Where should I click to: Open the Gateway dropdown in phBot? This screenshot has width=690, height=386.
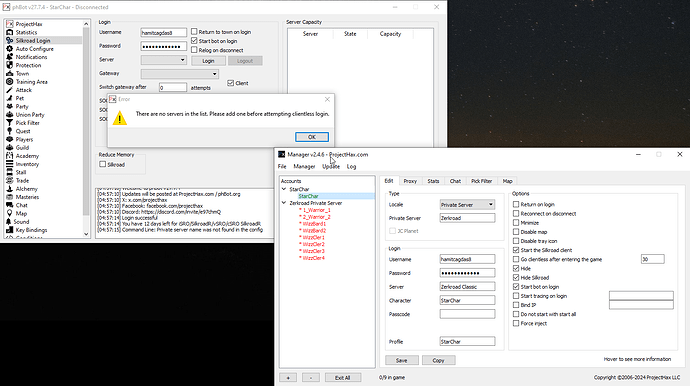tap(180, 74)
